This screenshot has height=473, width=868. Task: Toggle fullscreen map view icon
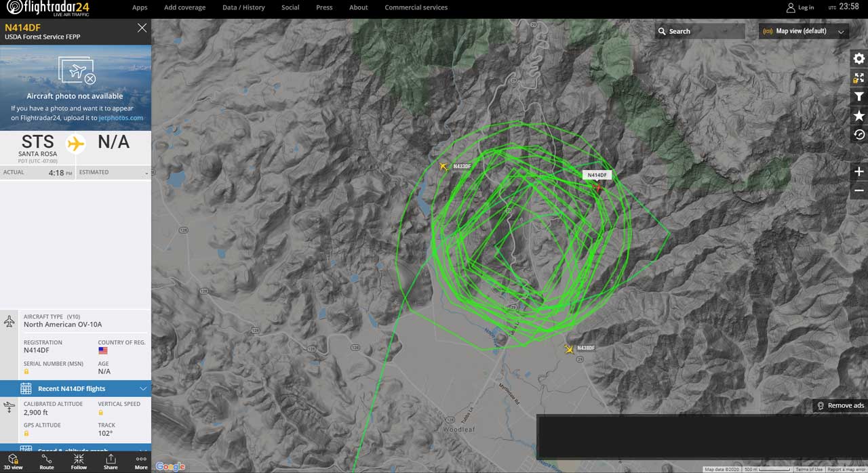[859, 78]
